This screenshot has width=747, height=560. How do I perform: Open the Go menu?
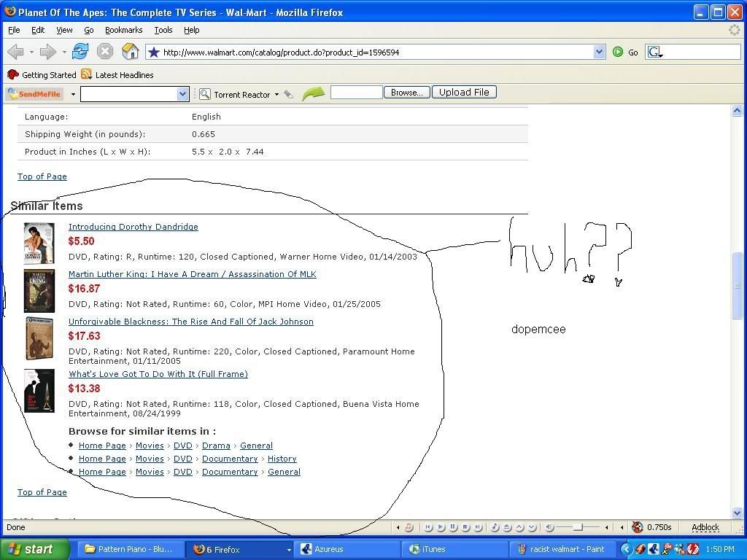88,30
